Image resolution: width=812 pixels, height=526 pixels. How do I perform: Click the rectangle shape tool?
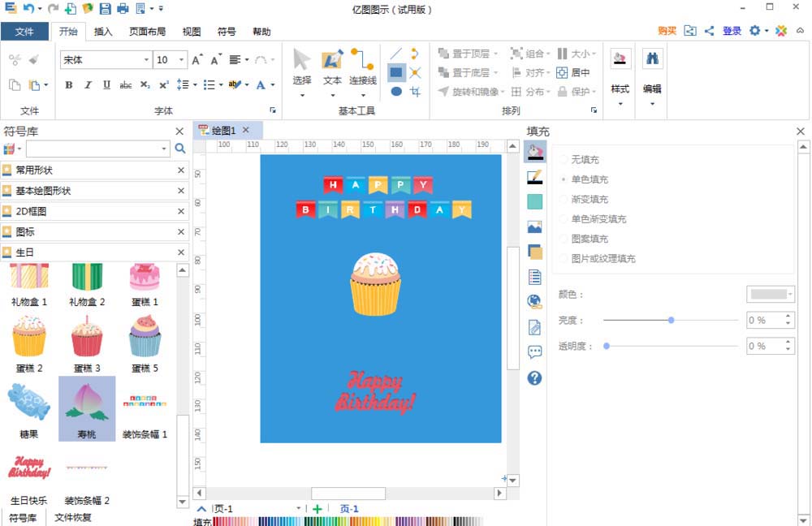[396, 72]
